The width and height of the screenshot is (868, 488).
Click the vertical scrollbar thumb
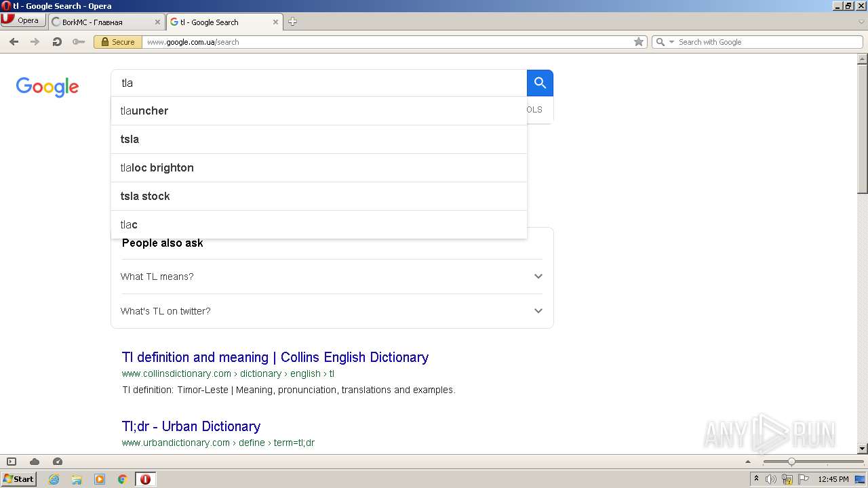pos(863,129)
